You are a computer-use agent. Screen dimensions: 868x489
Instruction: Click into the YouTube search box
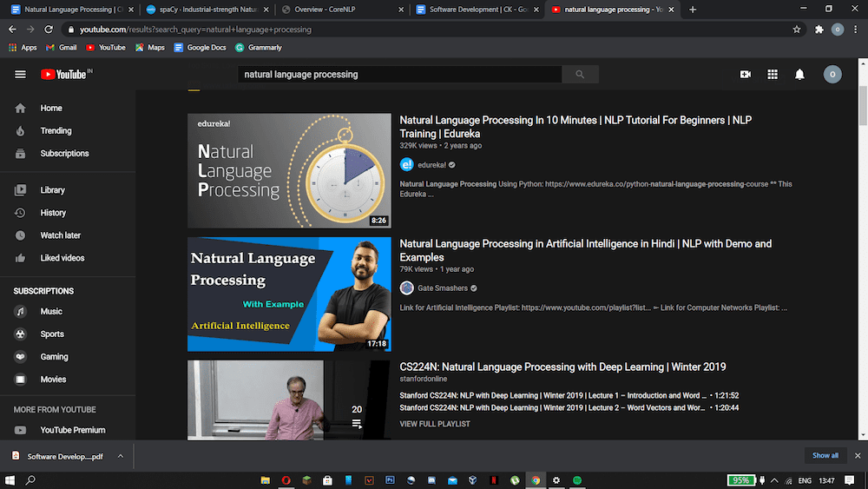click(x=399, y=74)
